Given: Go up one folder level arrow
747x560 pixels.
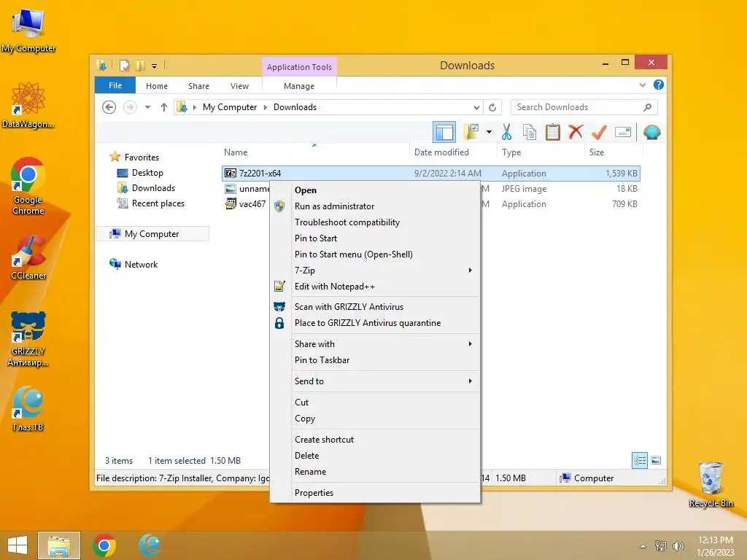Looking at the screenshot, I should 164,107.
